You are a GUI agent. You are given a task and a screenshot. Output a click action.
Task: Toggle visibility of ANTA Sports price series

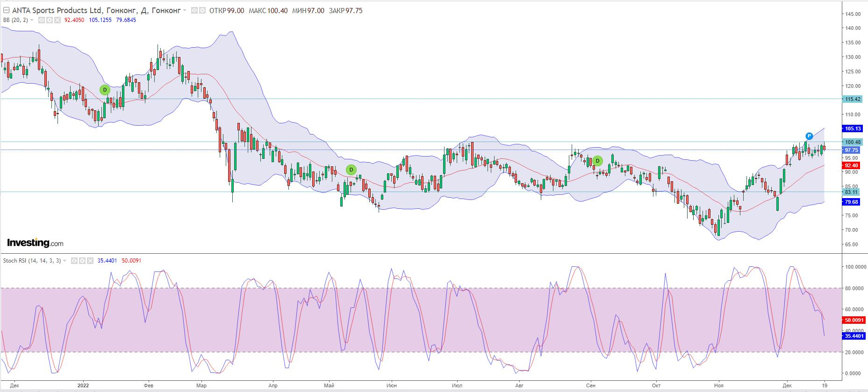194,10
